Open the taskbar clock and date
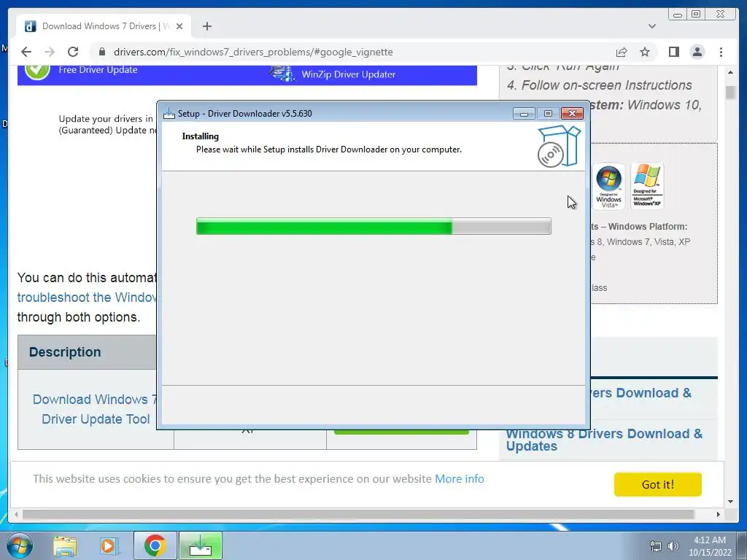747x560 pixels. pos(709,546)
